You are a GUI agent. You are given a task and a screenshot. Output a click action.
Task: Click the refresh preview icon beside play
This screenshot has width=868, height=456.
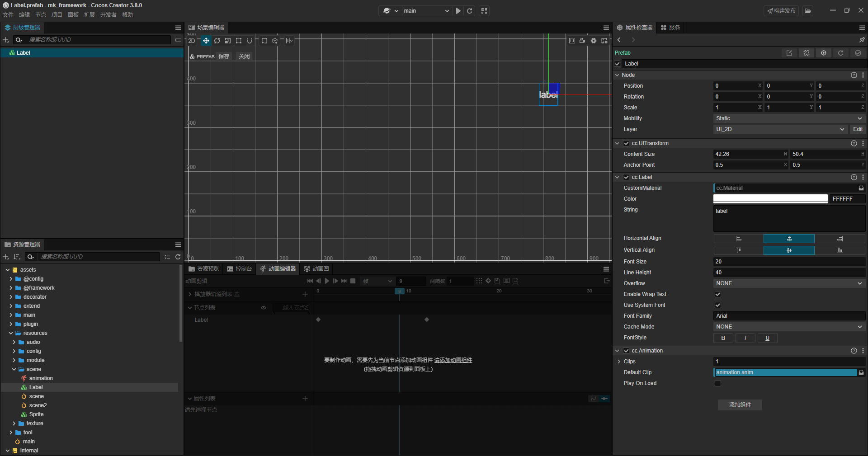tap(470, 11)
